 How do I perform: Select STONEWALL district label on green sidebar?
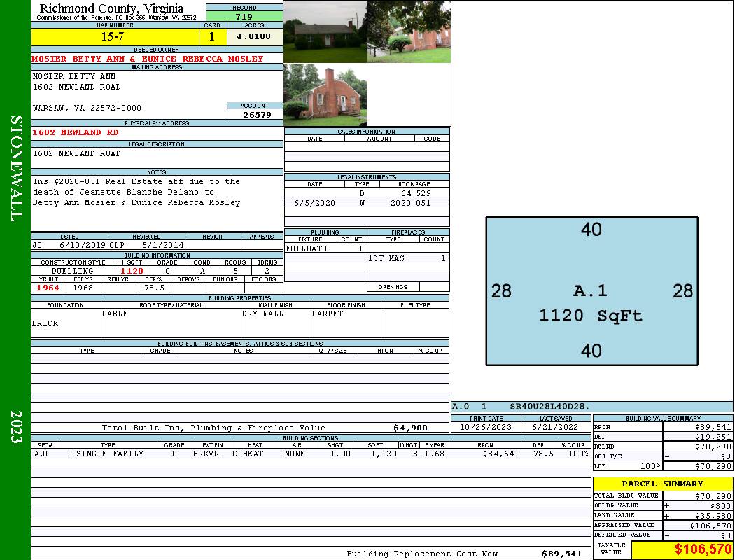coord(16,169)
